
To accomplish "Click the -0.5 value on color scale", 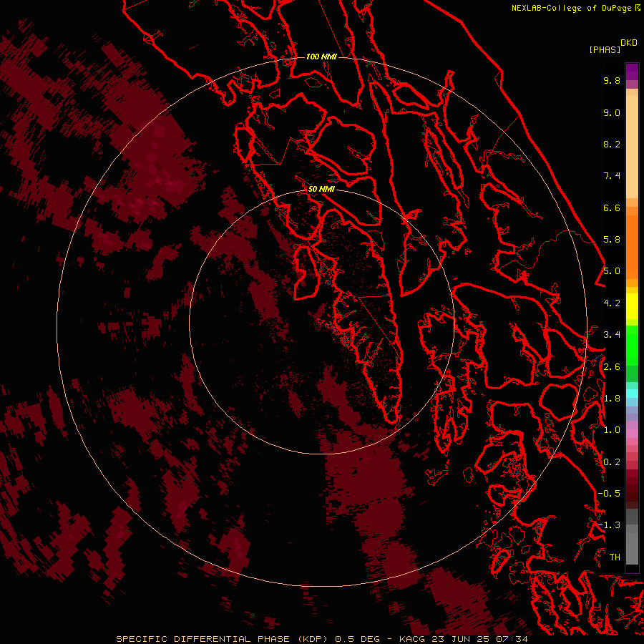I will [609, 494].
